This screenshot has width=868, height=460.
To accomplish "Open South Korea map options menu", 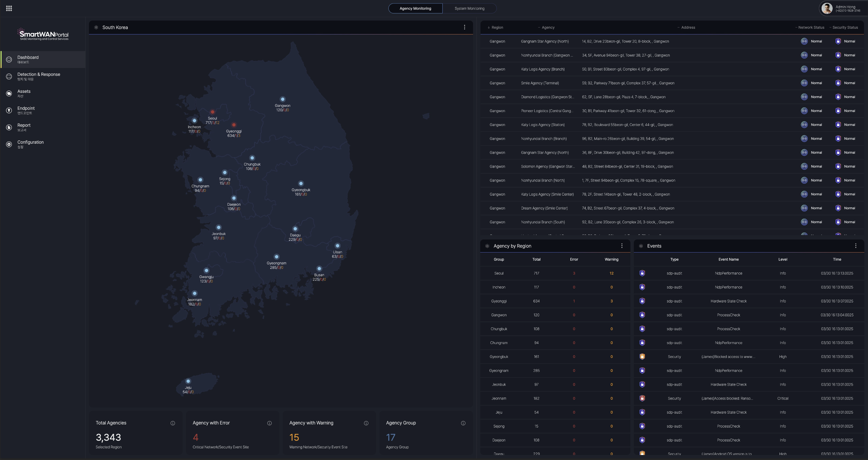I will (465, 27).
